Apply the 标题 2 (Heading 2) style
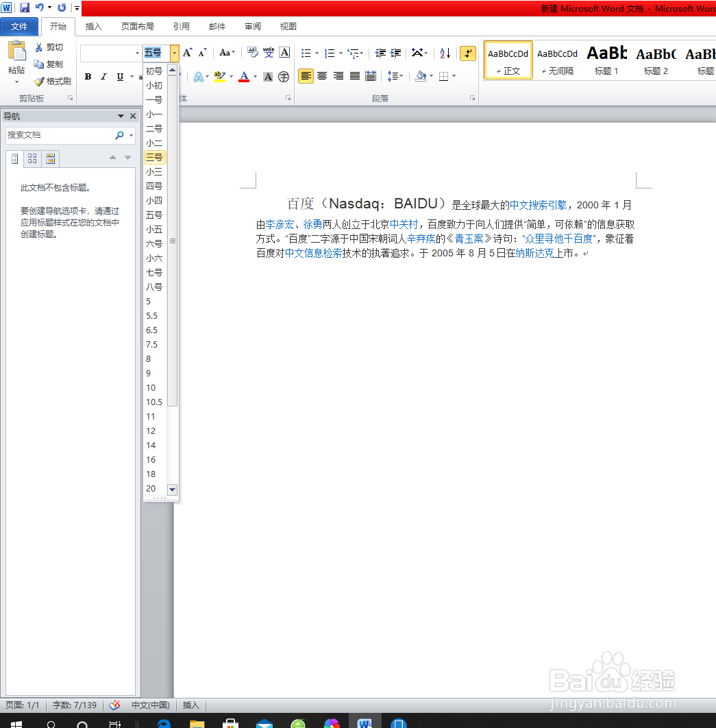Screen dimensions: 716x728 click(x=656, y=60)
